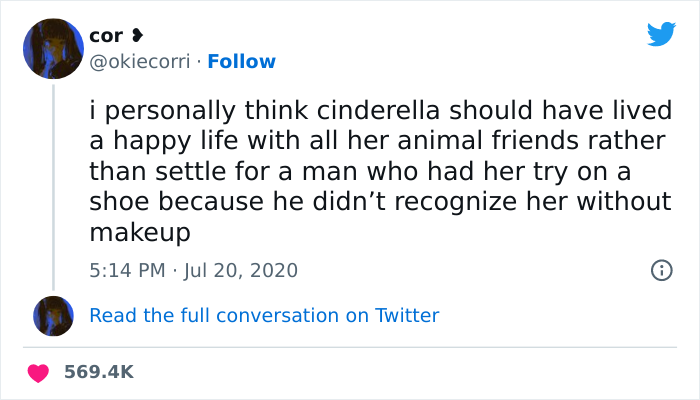This screenshot has width=700, height=400.
Task: Click the Twitter bird logo
Action: 661,34
